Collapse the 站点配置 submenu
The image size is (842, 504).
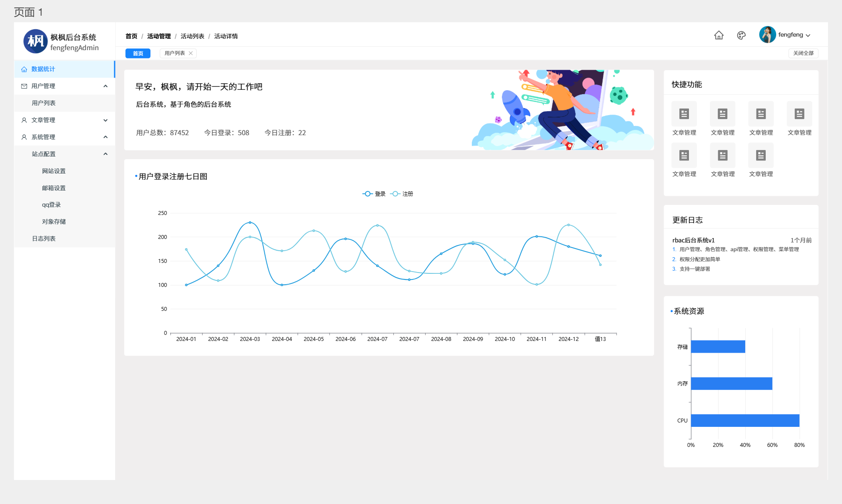click(106, 154)
